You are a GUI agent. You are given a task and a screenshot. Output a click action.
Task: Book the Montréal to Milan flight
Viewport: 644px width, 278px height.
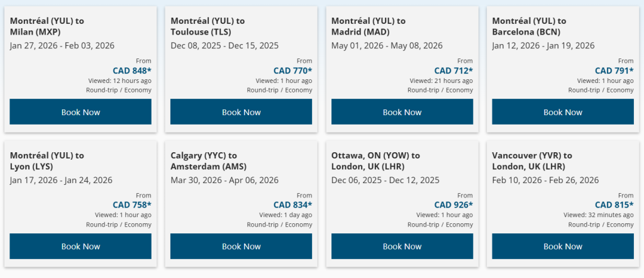click(x=80, y=112)
